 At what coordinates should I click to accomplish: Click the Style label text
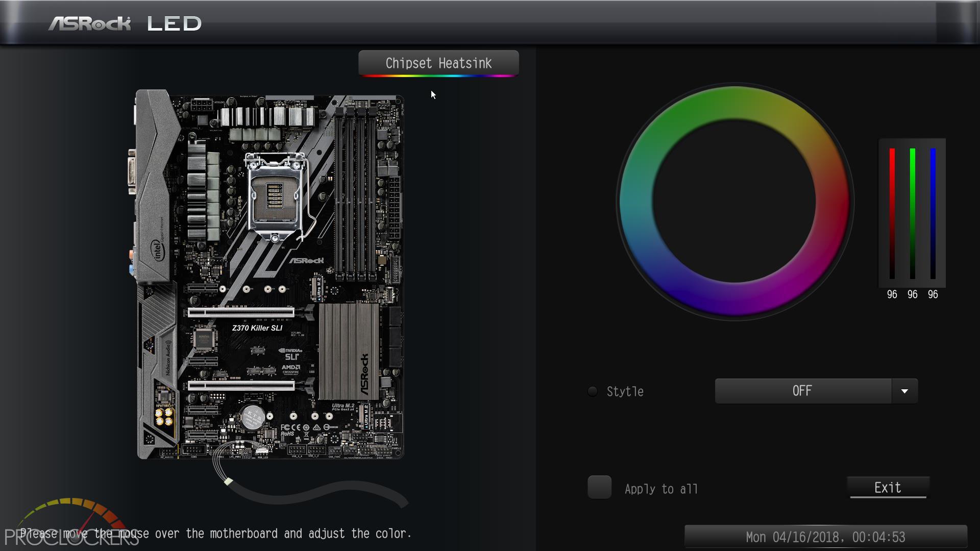click(x=625, y=391)
